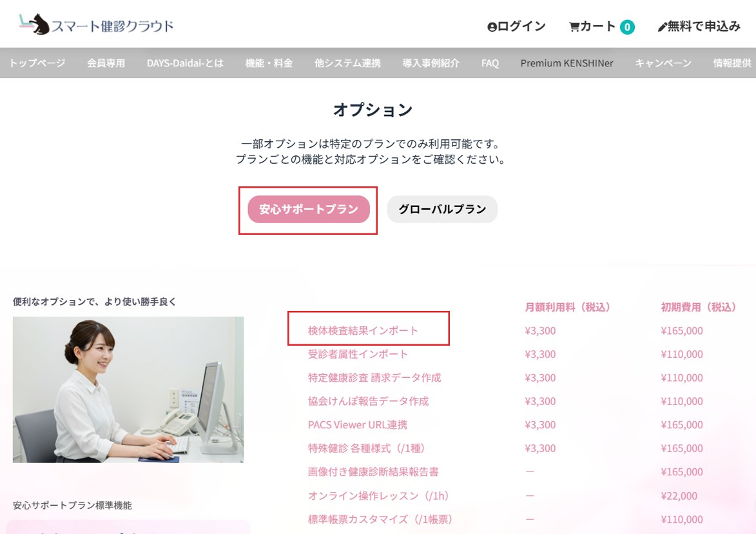Switch to the グローバルプラン plan
This screenshot has height=534, width=756.
click(442, 210)
